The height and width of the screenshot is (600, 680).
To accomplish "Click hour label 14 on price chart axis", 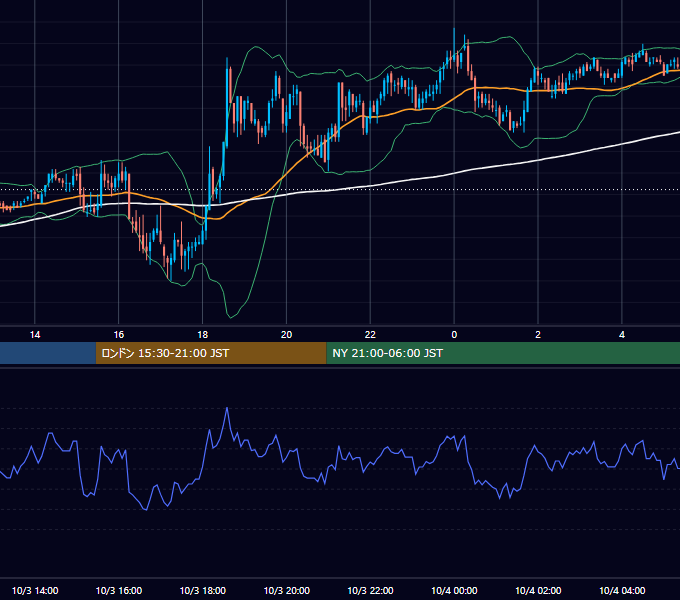I will click(x=35, y=335).
